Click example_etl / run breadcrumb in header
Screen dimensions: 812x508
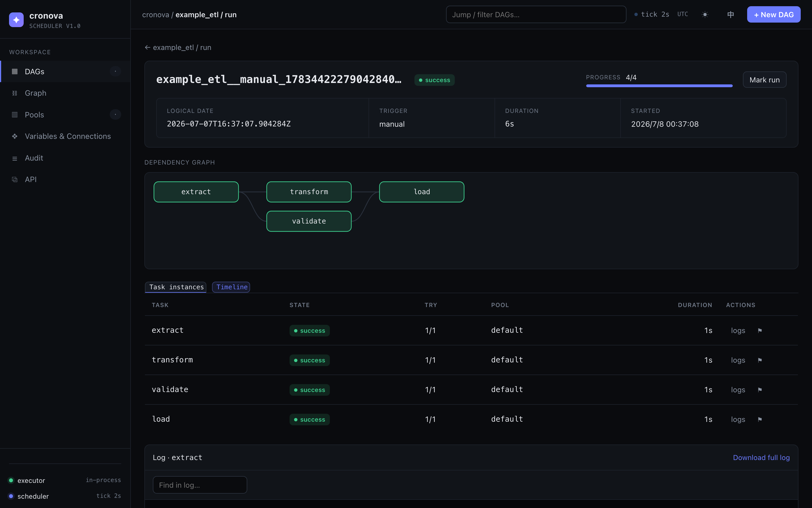206,15
